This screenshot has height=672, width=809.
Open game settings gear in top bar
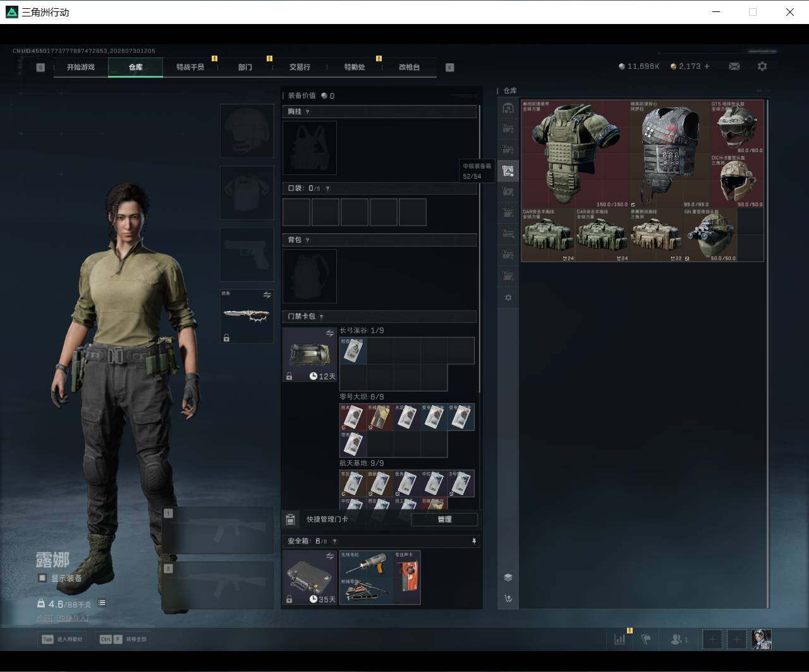(x=762, y=66)
